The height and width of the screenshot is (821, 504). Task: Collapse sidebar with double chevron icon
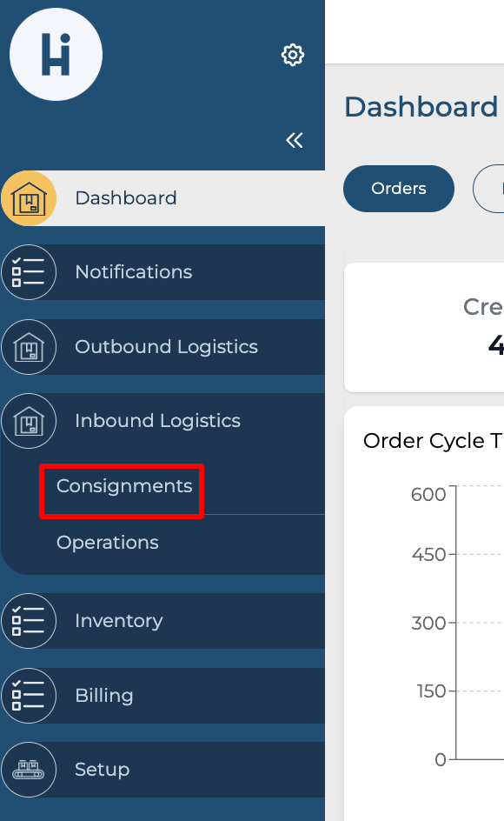click(294, 140)
